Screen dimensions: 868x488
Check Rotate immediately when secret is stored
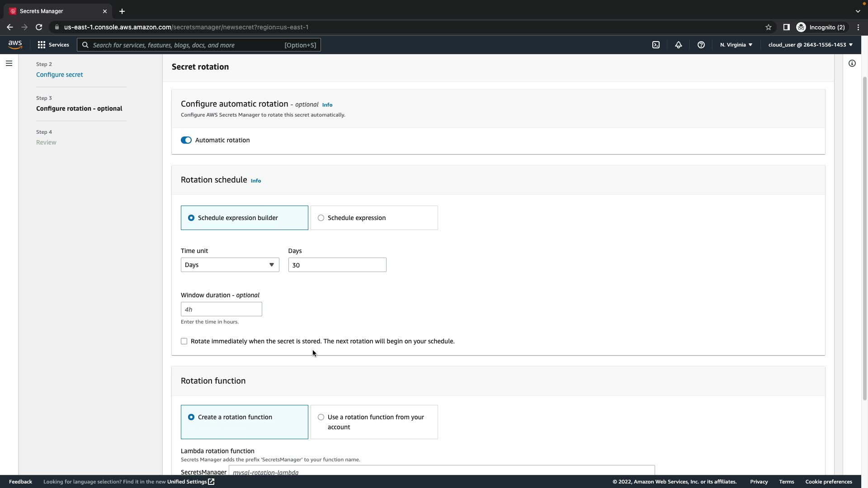coord(184,341)
